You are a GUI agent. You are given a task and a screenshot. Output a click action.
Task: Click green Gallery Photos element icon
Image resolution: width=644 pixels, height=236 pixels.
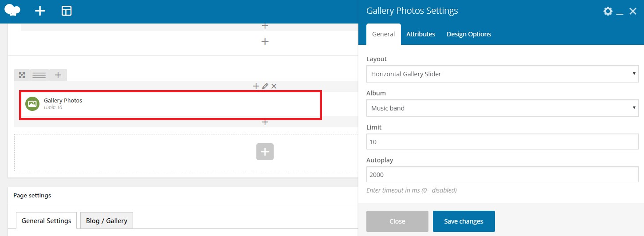tap(32, 104)
